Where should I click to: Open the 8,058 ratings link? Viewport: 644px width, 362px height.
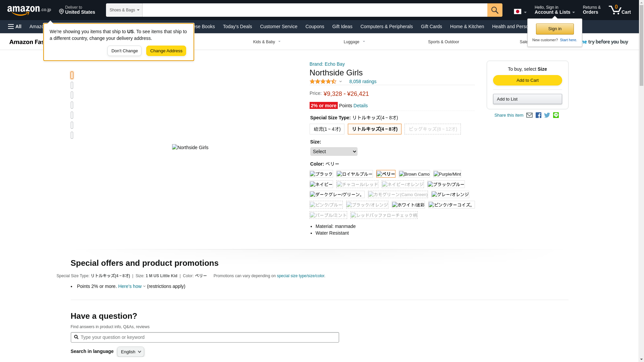tap(363, 81)
